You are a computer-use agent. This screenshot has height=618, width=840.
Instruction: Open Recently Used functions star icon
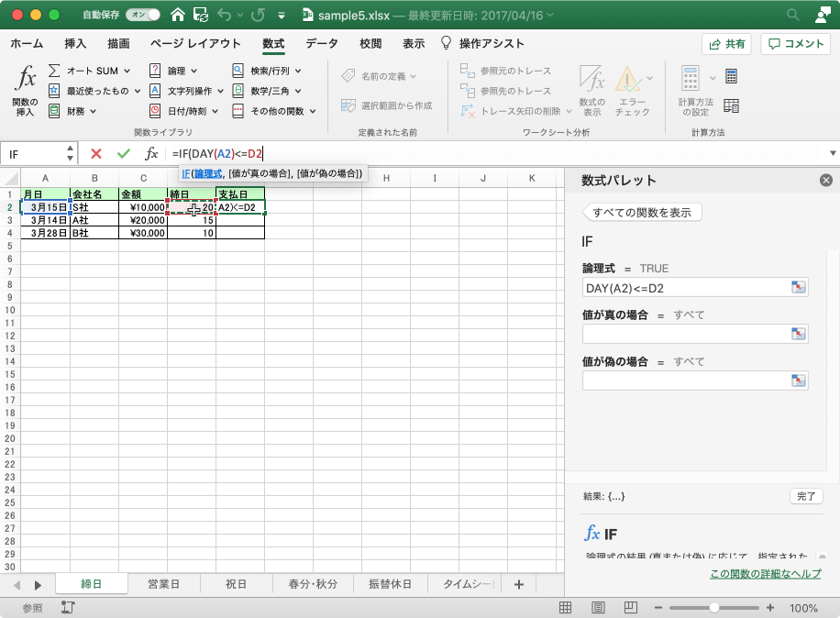[54, 91]
